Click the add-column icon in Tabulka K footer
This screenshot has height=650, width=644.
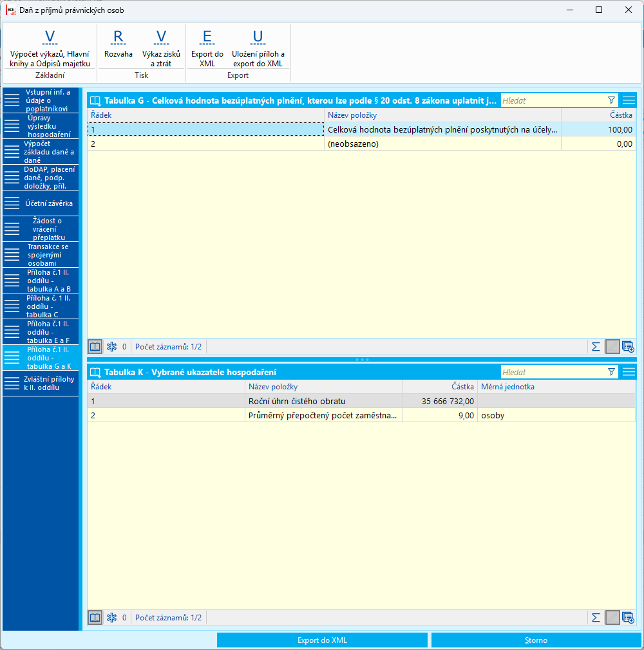click(x=629, y=618)
